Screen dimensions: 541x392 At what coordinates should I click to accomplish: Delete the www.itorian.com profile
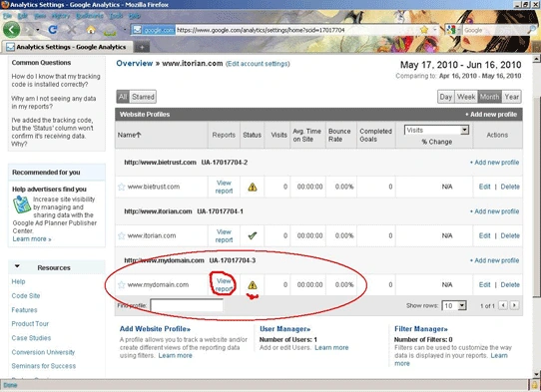[x=510, y=235]
